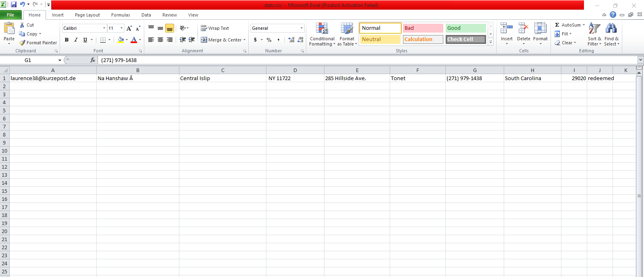Switch to the Review tab
Viewport: 644px width, 277px height.
pos(170,15)
